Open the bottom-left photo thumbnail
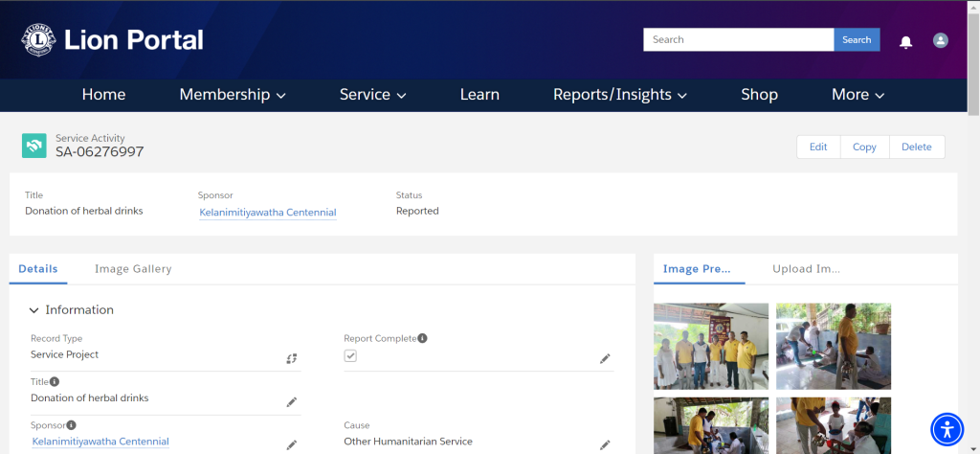980x454 pixels. [x=711, y=426]
